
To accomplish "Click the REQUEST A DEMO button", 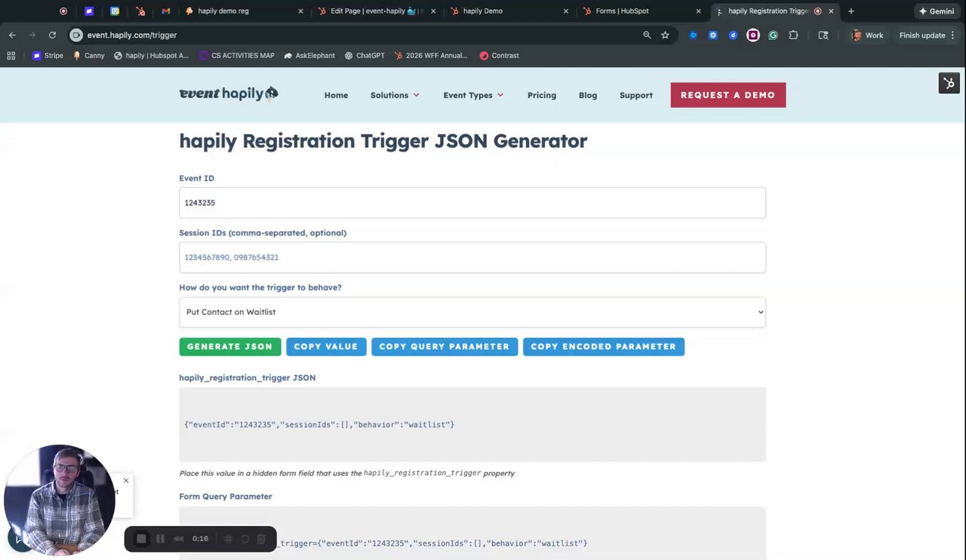I will click(728, 95).
